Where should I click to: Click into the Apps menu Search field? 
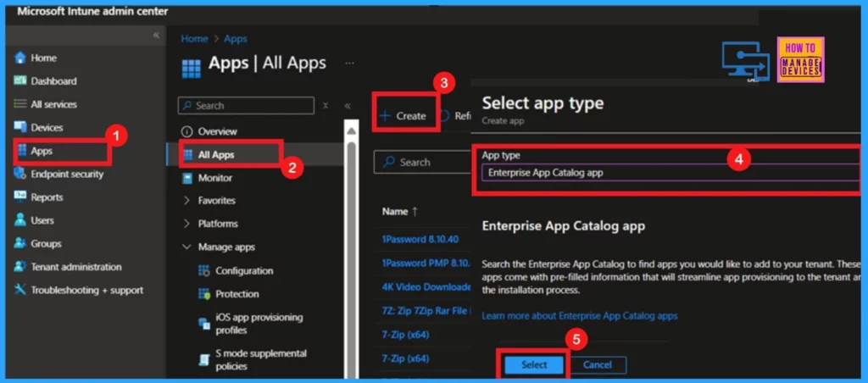246,106
